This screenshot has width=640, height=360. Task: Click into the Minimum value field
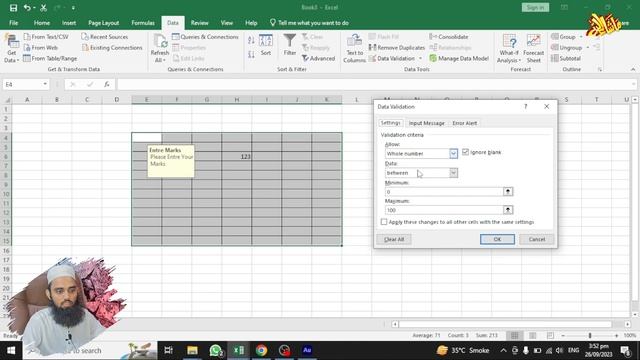(444, 191)
